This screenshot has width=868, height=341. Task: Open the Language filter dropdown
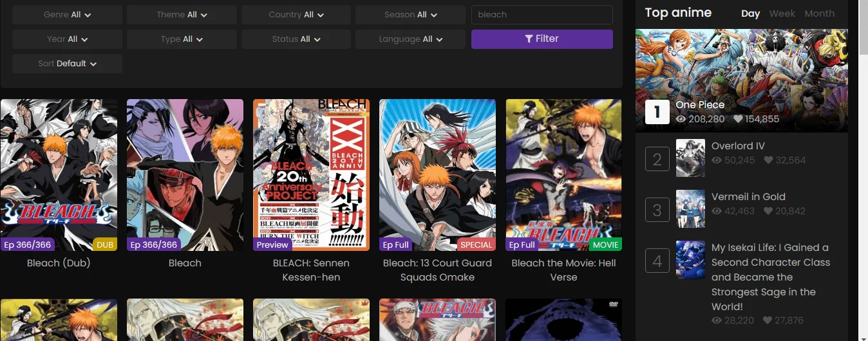tap(410, 39)
